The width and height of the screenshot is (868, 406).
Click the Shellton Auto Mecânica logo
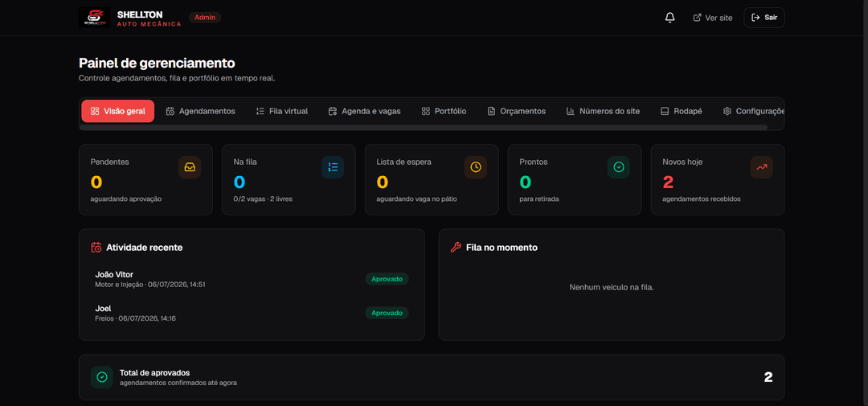coord(95,17)
